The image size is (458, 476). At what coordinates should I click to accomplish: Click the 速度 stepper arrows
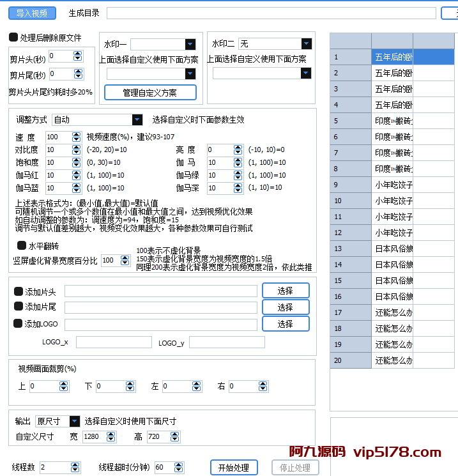coord(77,137)
